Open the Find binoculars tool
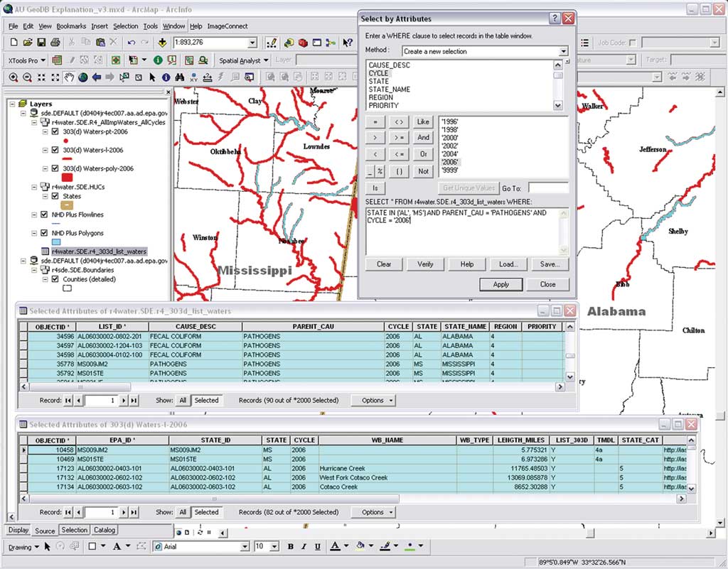The image size is (728, 569). [180, 77]
